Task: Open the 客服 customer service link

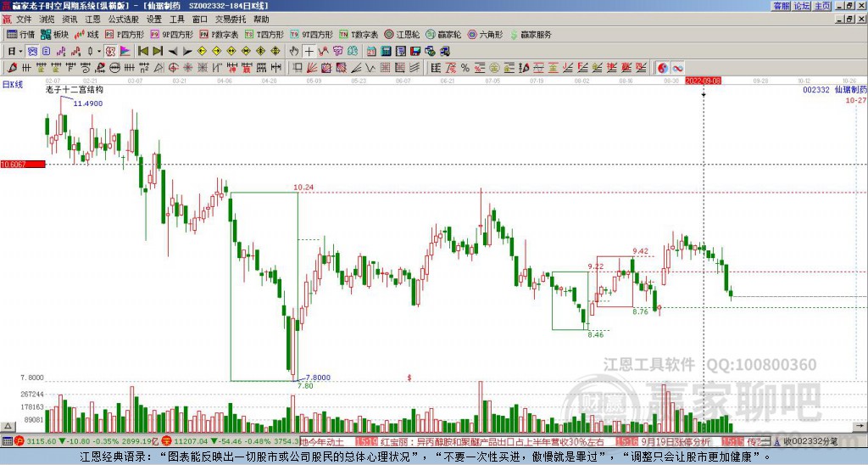Action: (x=781, y=6)
